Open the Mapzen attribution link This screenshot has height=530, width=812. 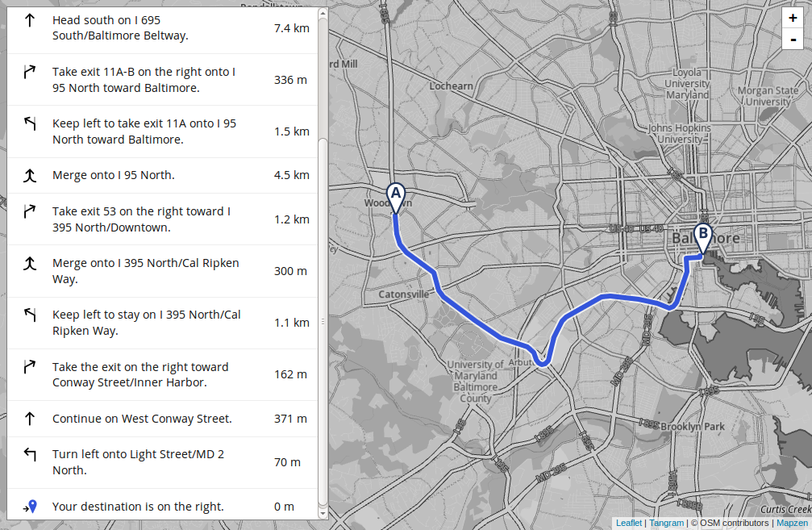pos(792,523)
